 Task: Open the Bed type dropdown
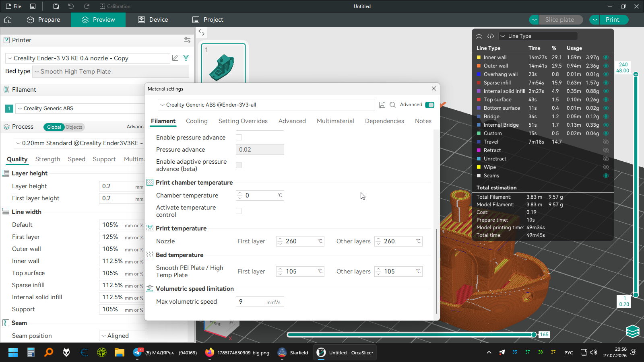pyautogui.click(x=111, y=72)
